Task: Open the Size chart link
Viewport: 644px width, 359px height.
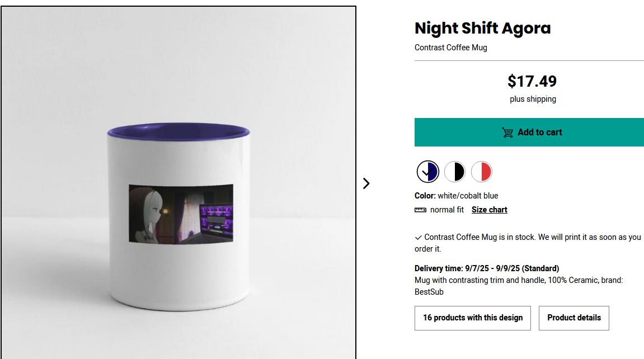Action: coord(489,210)
